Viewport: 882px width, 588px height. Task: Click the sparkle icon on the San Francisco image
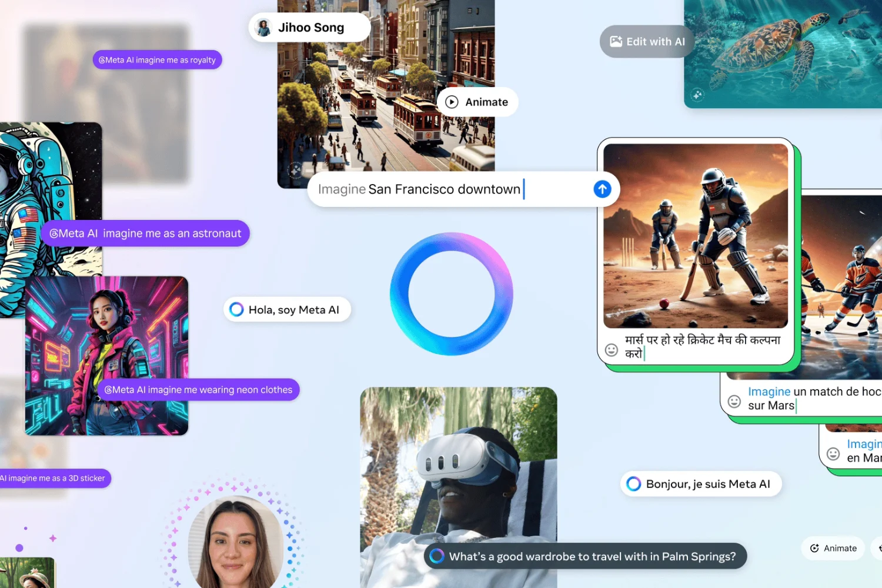click(x=295, y=171)
